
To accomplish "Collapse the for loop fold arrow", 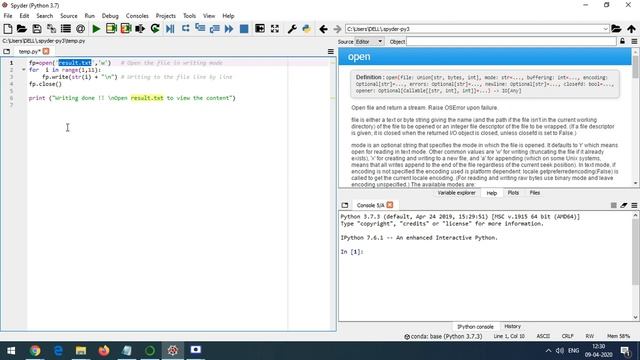I will (x=23, y=70).
